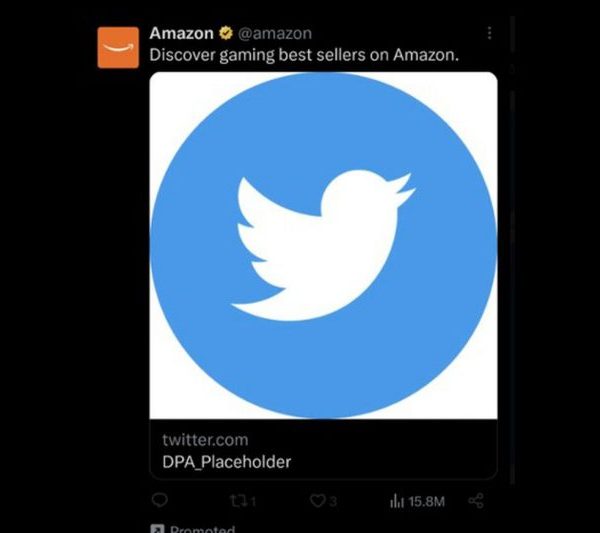Click the gold verified badge
The image size is (600, 533).
pos(226,33)
